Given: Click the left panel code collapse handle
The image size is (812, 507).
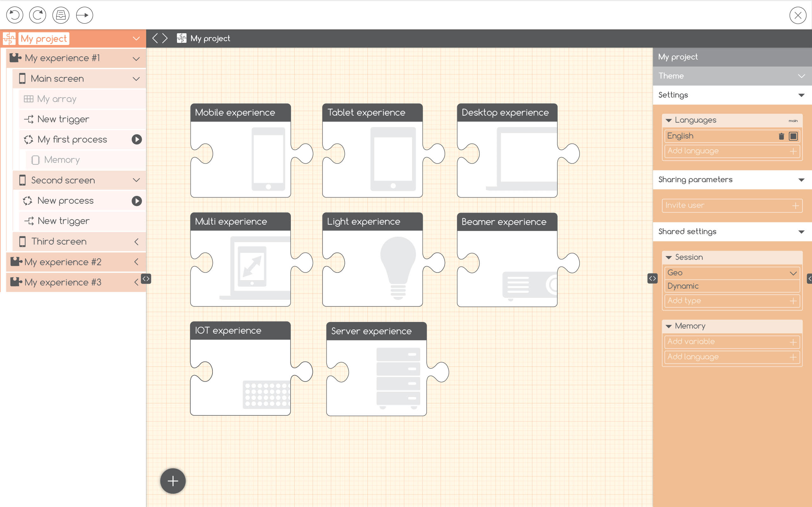Looking at the screenshot, I should coord(146,279).
